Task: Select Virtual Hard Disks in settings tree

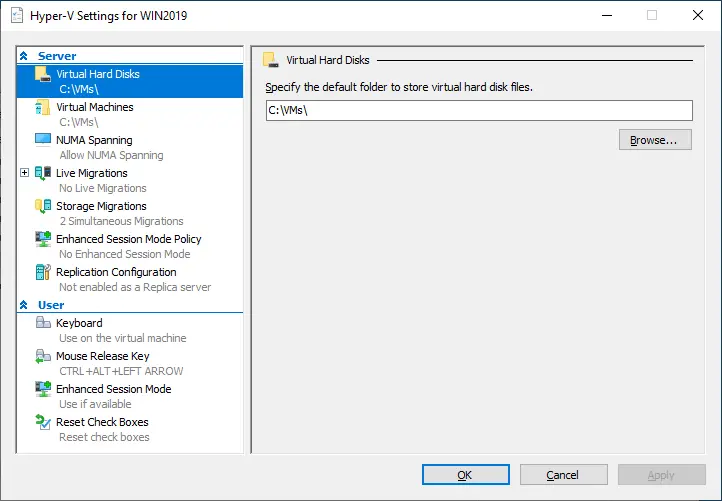Action: (130, 82)
